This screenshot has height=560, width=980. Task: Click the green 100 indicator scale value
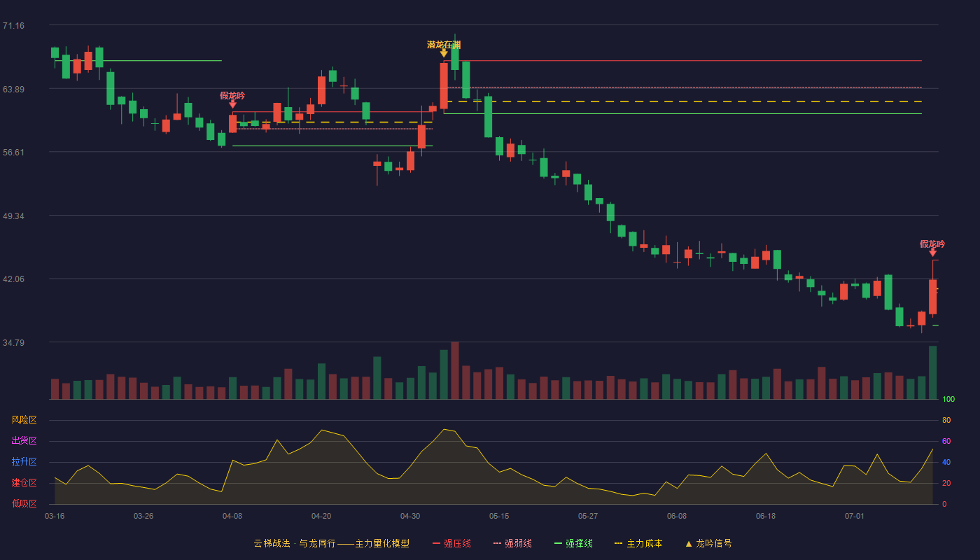[948, 399]
